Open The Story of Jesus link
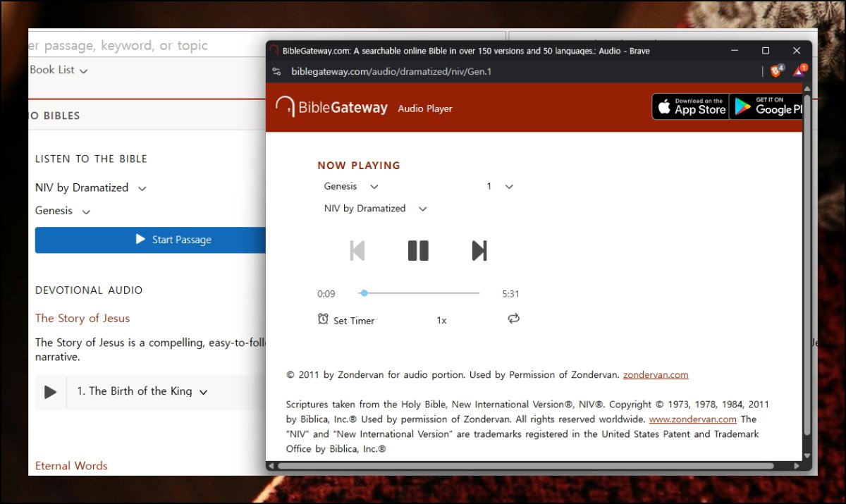The height and width of the screenshot is (504, 846). [x=82, y=318]
